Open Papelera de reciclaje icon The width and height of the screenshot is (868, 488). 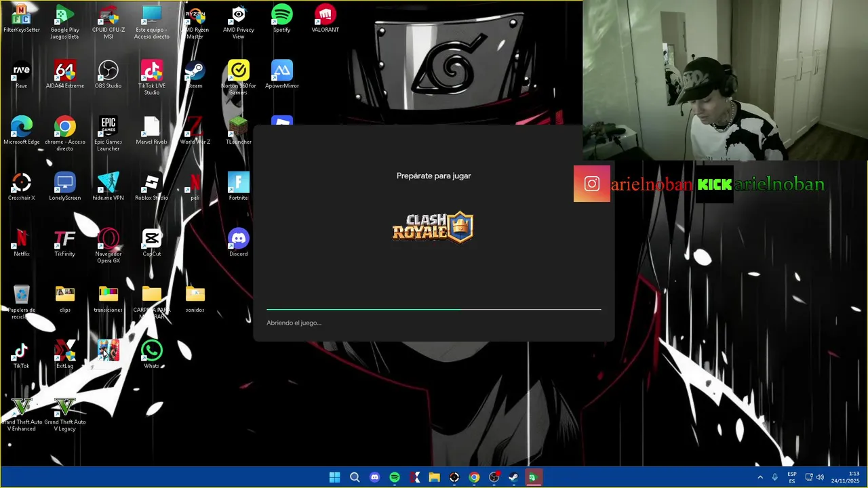[x=21, y=302]
